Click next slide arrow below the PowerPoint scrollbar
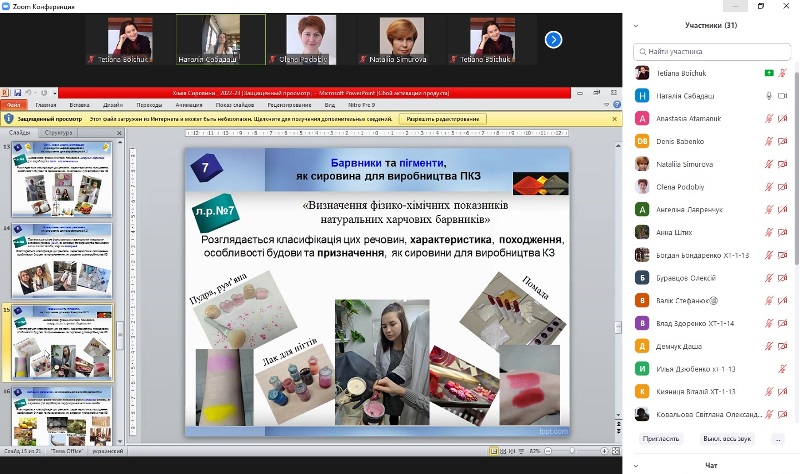The width and height of the screenshot is (800, 474). [x=618, y=432]
